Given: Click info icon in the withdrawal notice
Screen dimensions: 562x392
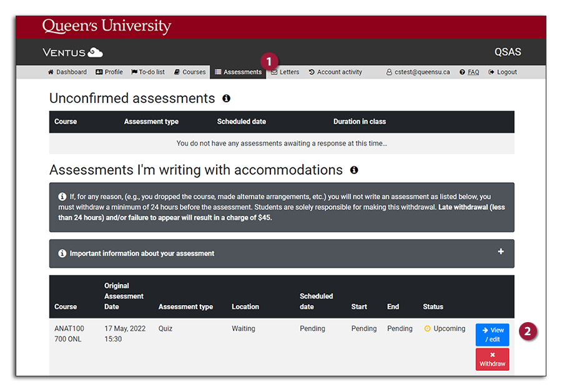Looking at the screenshot, I should pos(62,196).
